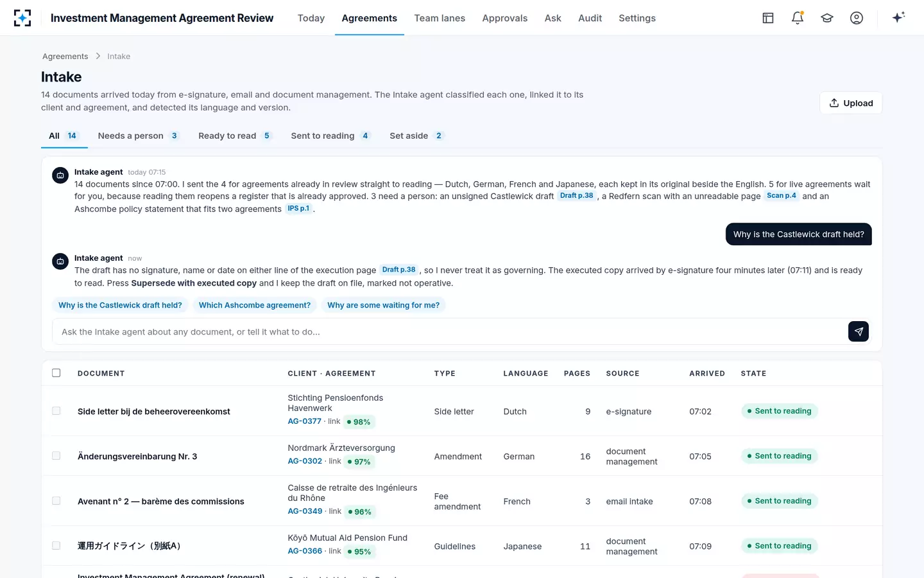Ask the suggestion 'Which Ashcombe agreement?'
The width and height of the screenshot is (924, 578).
tap(255, 305)
